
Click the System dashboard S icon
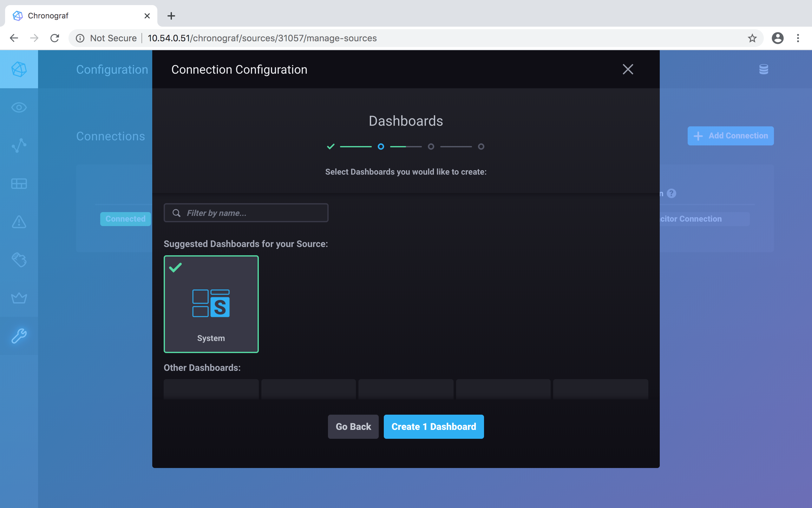tap(211, 303)
